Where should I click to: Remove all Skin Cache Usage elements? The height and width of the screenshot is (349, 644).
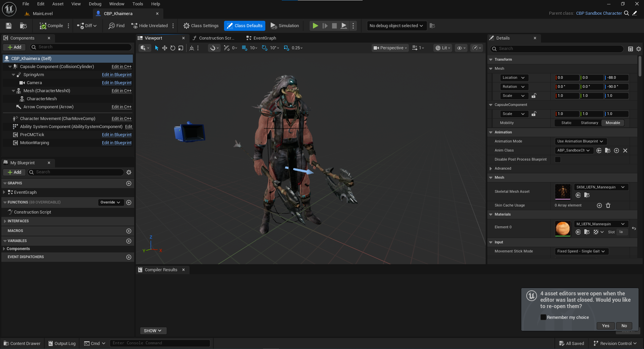coord(608,206)
